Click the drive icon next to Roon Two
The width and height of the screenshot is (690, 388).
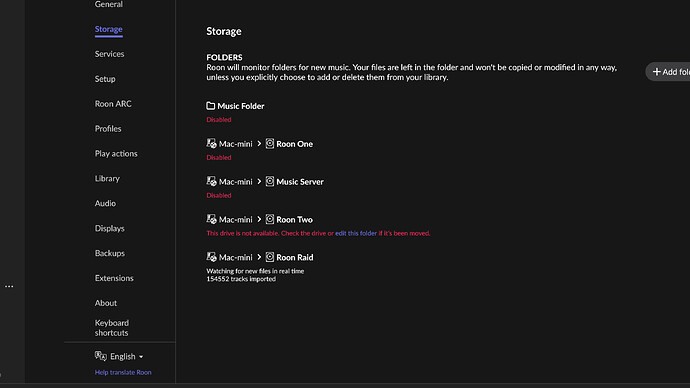click(270, 219)
